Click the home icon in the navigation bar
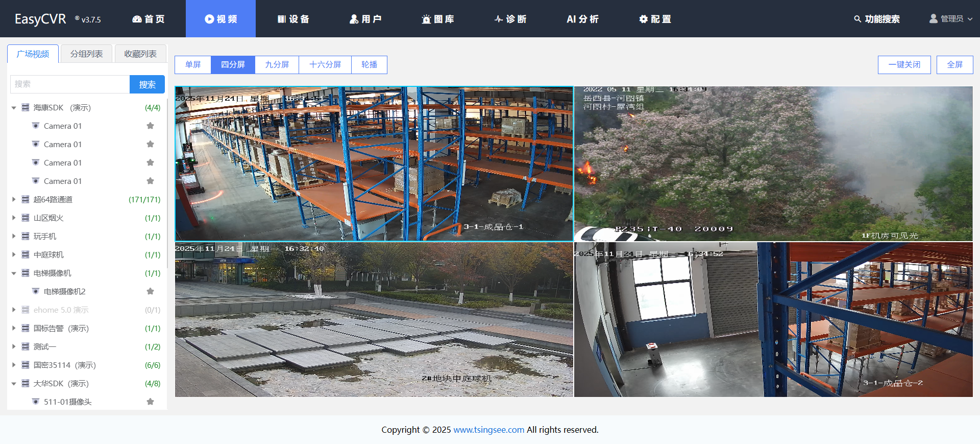 click(137, 19)
